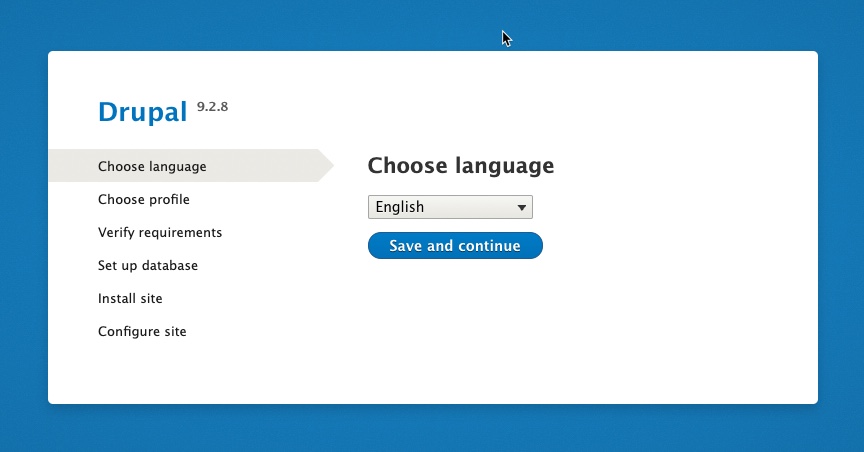Click the pointed tip of the active step

329,166
